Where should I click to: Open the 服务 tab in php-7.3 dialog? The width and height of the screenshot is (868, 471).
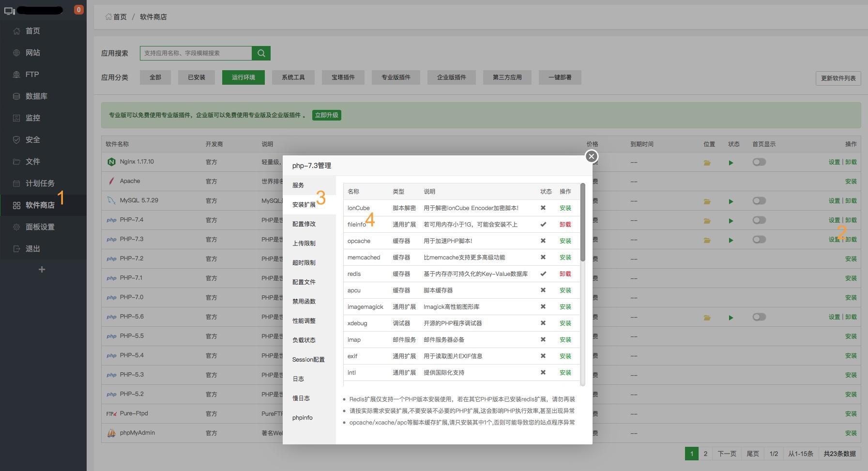pyautogui.click(x=309, y=185)
